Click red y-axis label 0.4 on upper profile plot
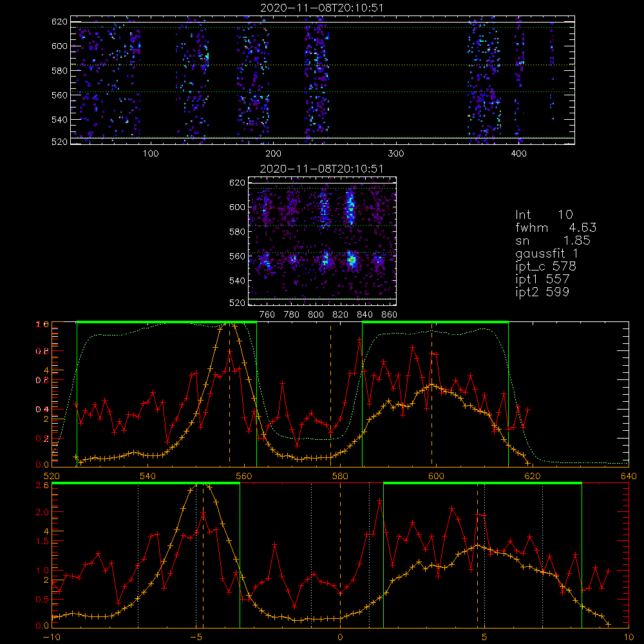Screen dimensions: 644x644 point(43,410)
